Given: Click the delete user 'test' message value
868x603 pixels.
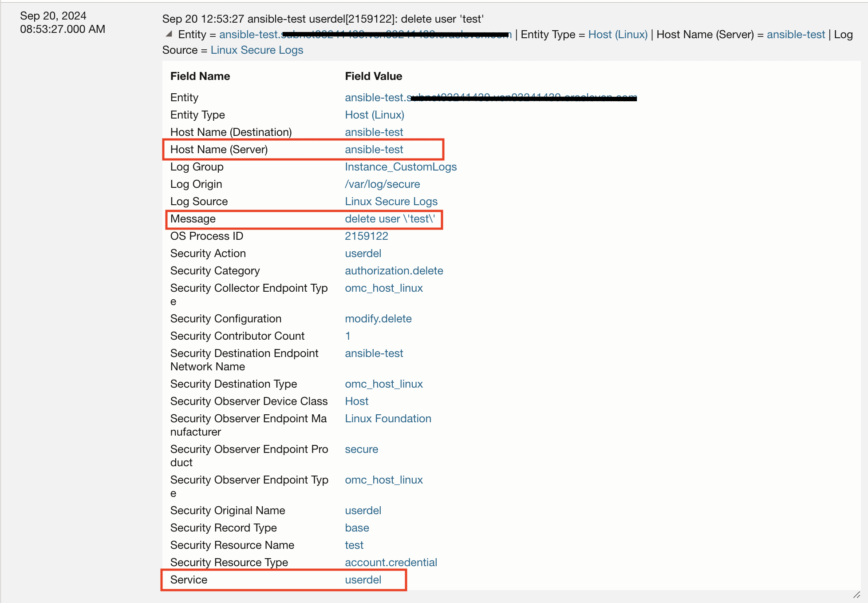Looking at the screenshot, I should click(x=390, y=219).
